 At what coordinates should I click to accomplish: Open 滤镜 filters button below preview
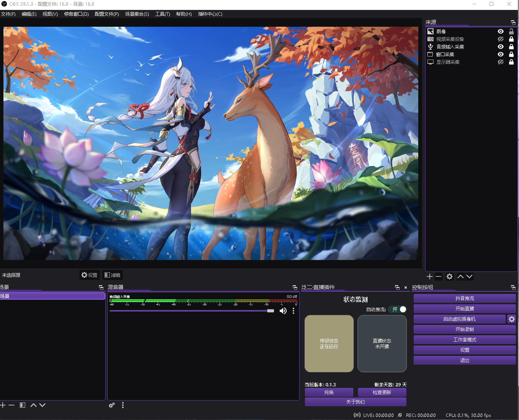[113, 275]
